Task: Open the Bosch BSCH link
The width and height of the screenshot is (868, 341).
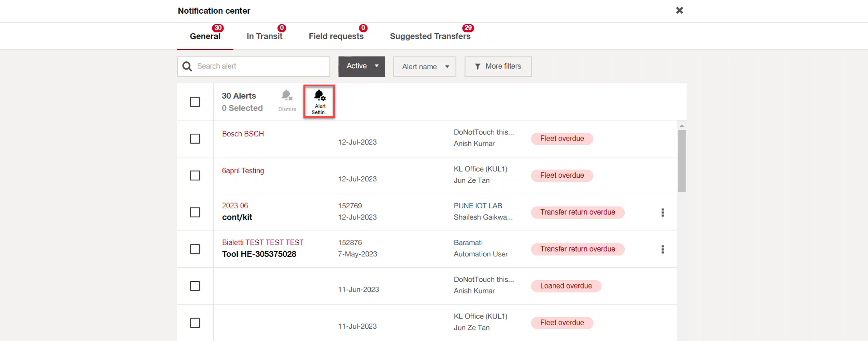Action: [x=243, y=134]
